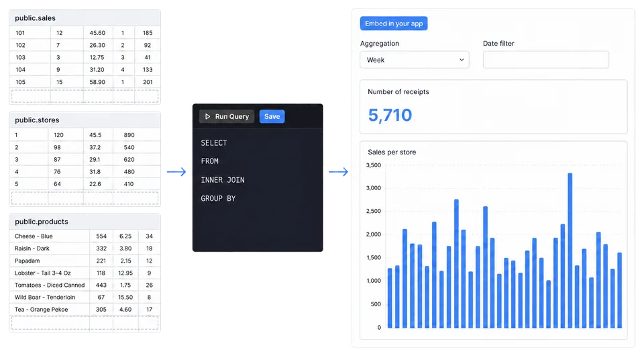Image resolution: width=644 pixels, height=356 pixels.
Task: Click cell 101 in public.sales
Action: coord(20,33)
